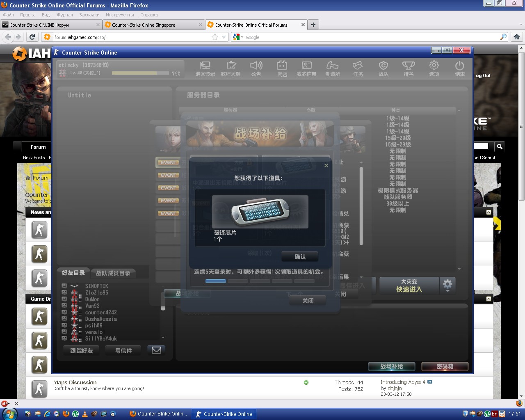Collapse the Game Discussion category section
Screen dimensions: 525x420
point(488,299)
